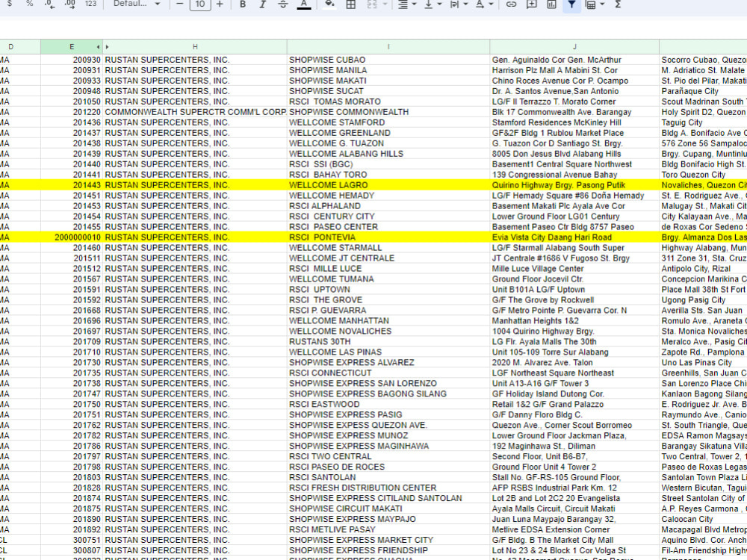Click cell RUSTANS 30TH
747x560 pixels.
point(388,341)
